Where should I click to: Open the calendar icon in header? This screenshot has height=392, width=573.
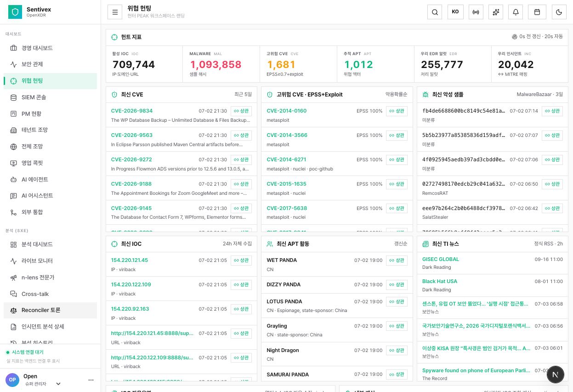(537, 12)
